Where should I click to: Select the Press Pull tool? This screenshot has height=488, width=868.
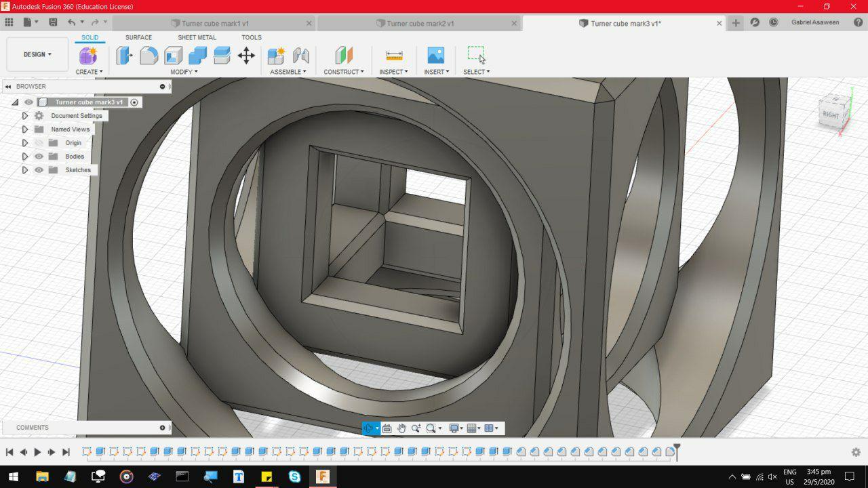click(124, 56)
